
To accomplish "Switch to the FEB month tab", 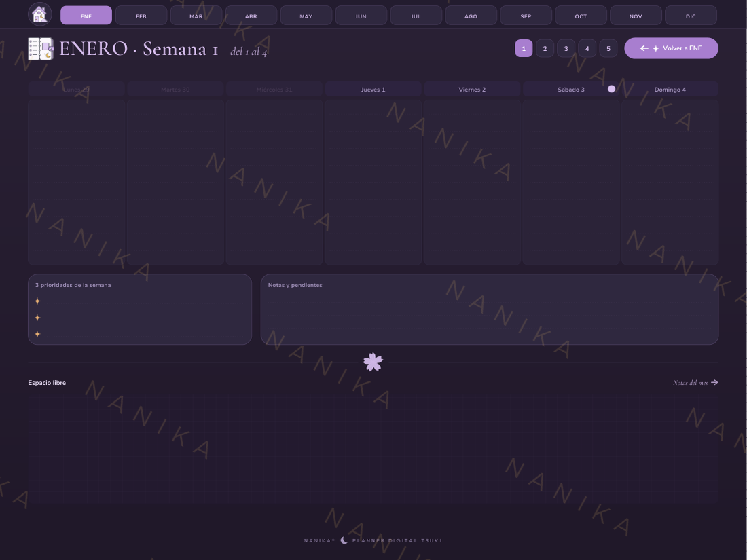I will 141,16.
